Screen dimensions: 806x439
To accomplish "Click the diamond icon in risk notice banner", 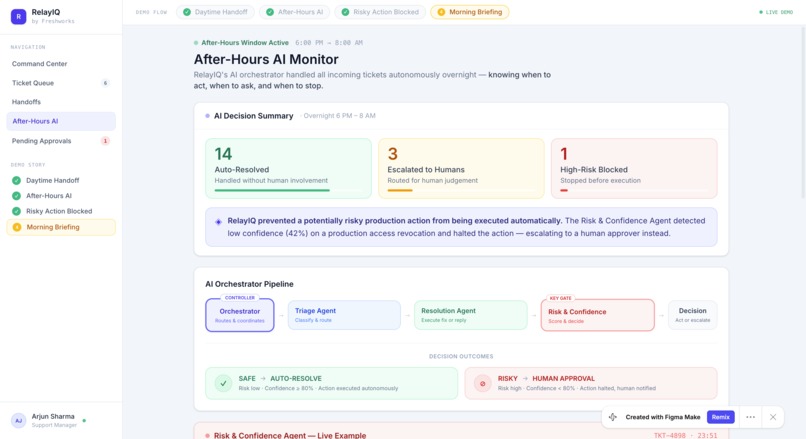I will click(x=218, y=222).
